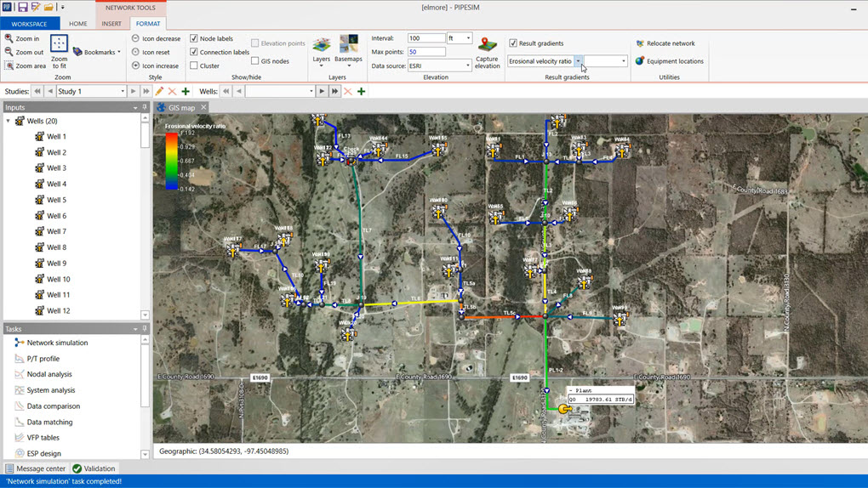Select the Zoom area tool
The width and height of the screenshot is (868, 488).
pyautogui.click(x=26, y=65)
